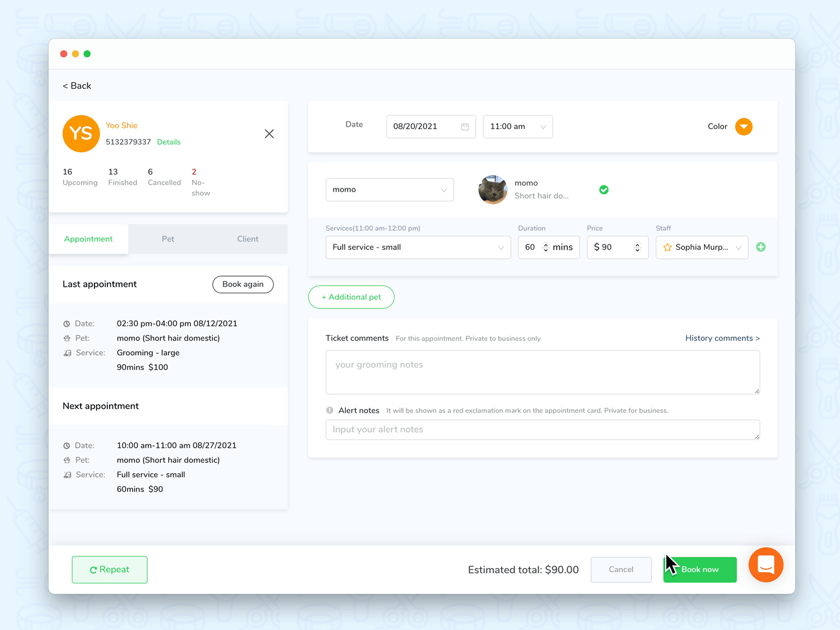The height and width of the screenshot is (630, 840).
Task: Click clock icon in Next appointment Date row
Action: coord(66,446)
